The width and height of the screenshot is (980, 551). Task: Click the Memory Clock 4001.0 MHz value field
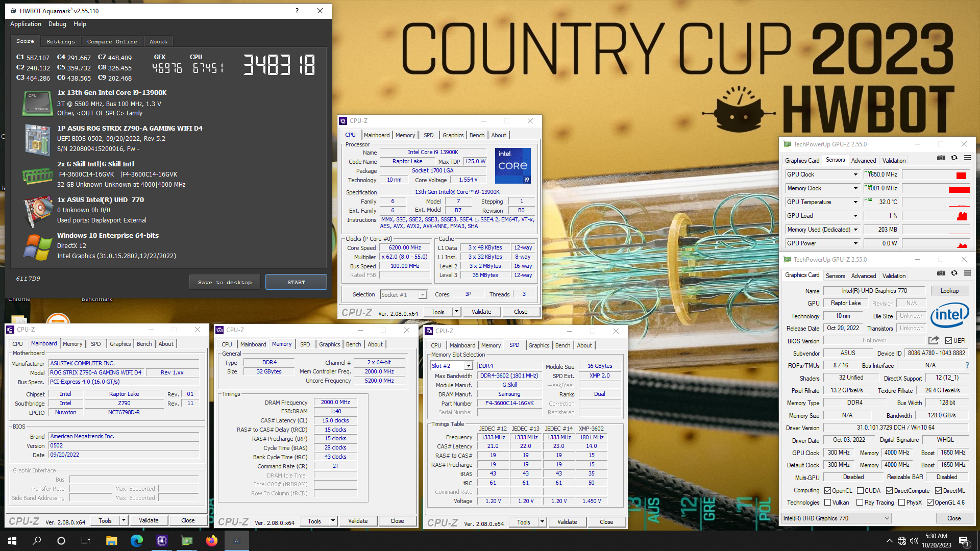coord(881,188)
